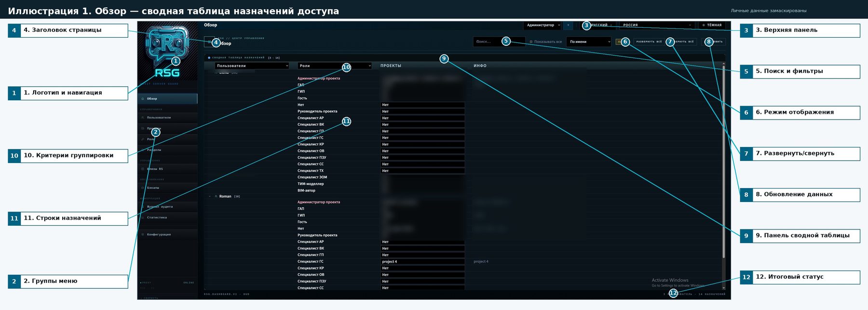
Task: Collapse the Roman group chevron
Action: point(210,196)
